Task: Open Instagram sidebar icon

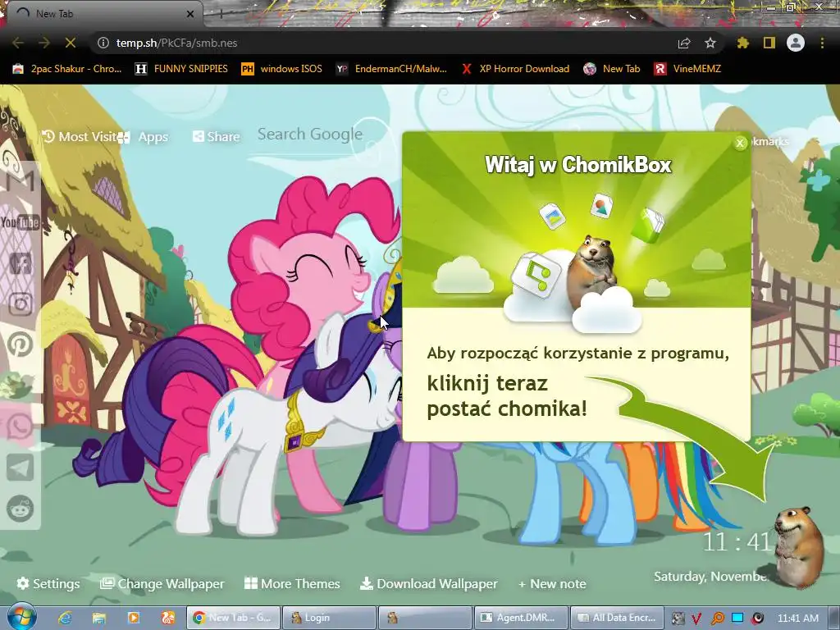Action: [x=21, y=304]
